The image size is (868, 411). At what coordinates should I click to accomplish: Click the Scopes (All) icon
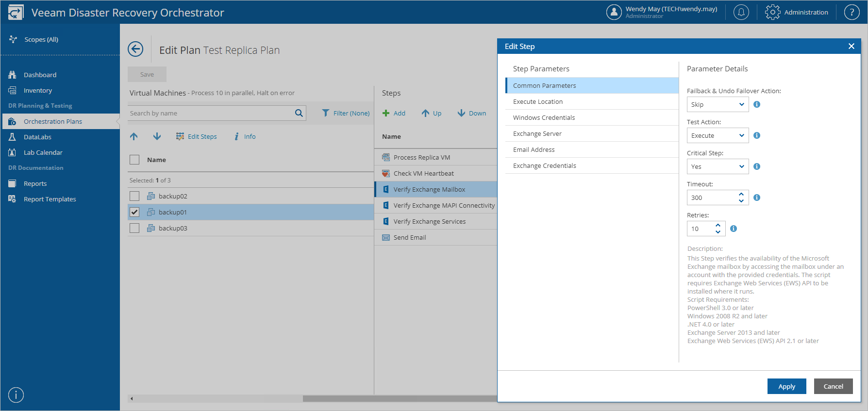pyautogui.click(x=13, y=39)
